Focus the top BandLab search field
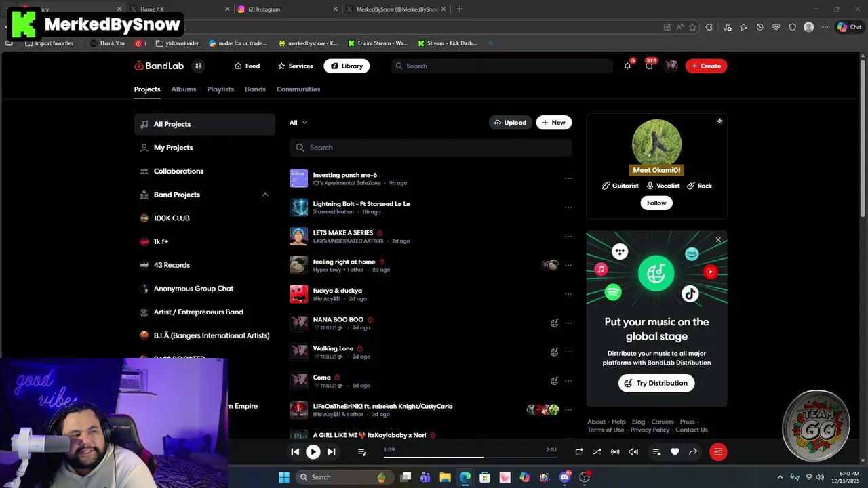The width and height of the screenshot is (868, 488). tap(502, 66)
